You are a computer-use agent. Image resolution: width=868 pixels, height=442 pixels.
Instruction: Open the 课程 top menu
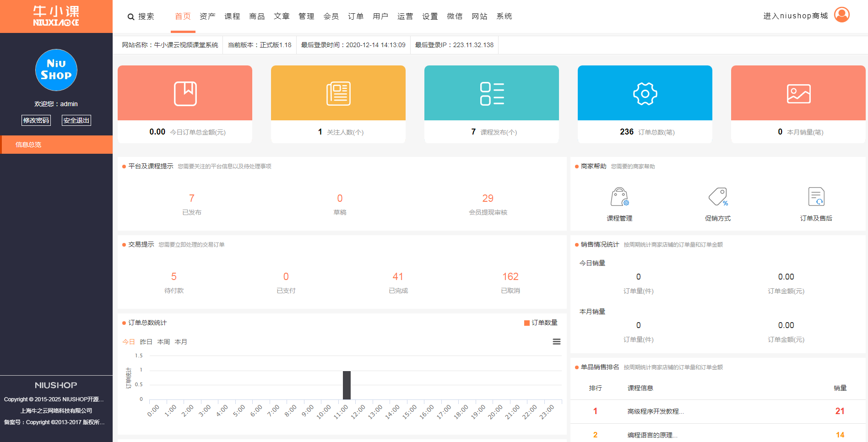click(x=232, y=16)
